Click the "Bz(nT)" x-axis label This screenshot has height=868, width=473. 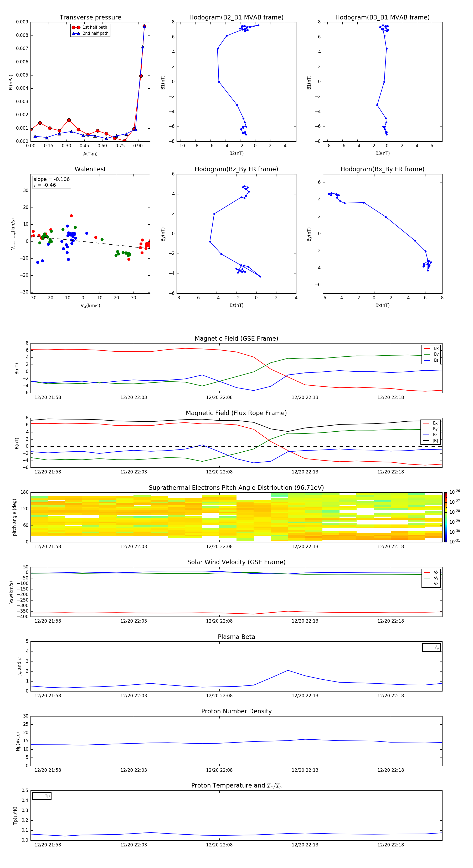coord(236,305)
